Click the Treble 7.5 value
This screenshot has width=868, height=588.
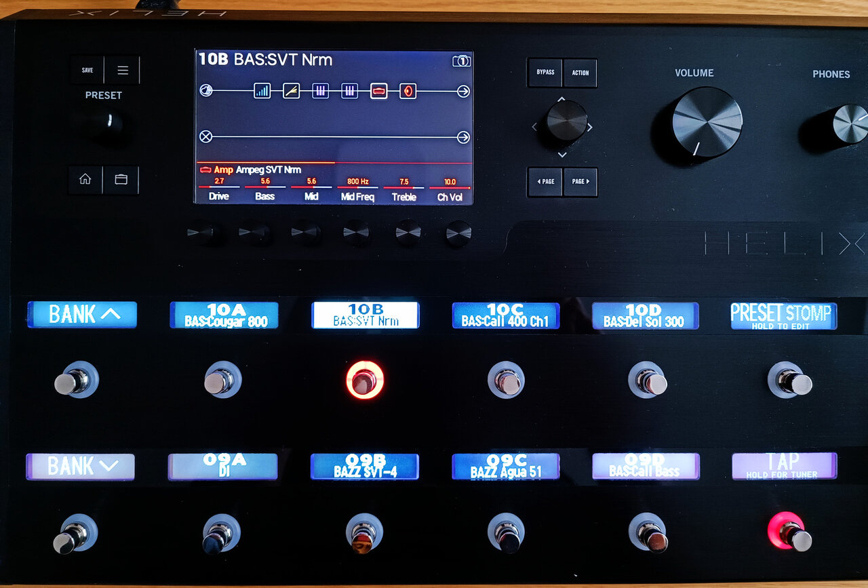tap(404, 182)
